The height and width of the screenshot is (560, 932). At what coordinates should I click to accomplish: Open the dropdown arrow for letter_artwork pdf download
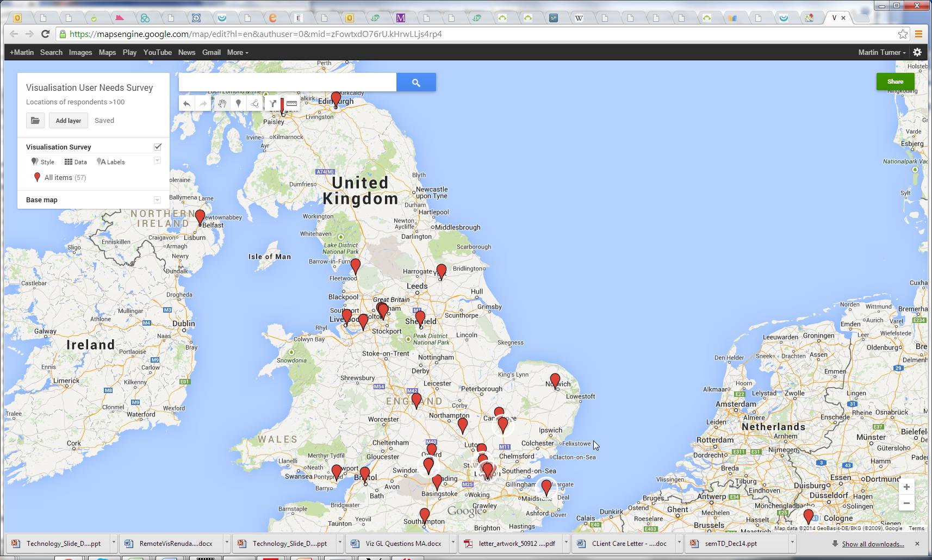566,543
